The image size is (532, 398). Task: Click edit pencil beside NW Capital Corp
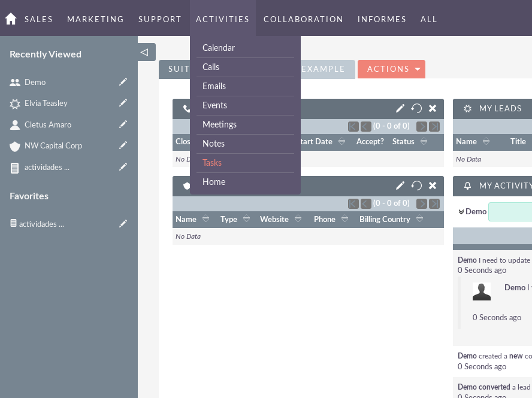123,145
